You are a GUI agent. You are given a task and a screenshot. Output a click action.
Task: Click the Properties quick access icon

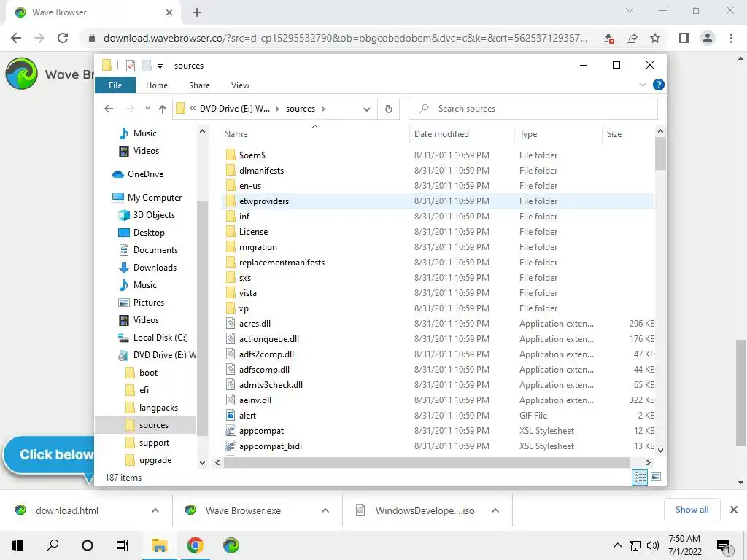click(x=131, y=65)
